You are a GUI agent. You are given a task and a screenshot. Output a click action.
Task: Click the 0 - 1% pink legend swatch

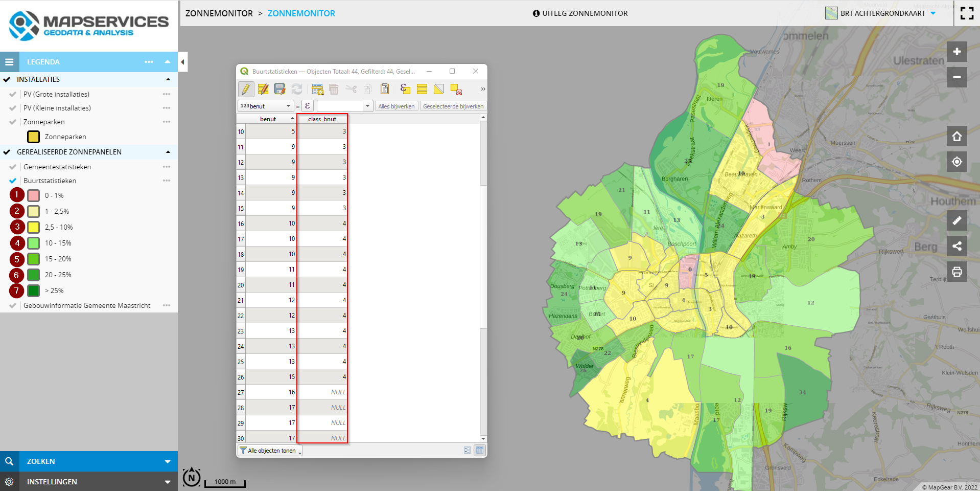point(33,195)
